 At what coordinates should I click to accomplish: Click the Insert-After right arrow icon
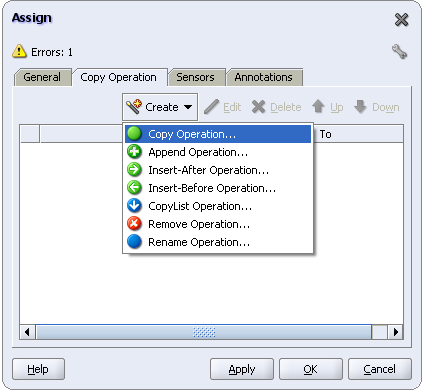(x=134, y=170)
